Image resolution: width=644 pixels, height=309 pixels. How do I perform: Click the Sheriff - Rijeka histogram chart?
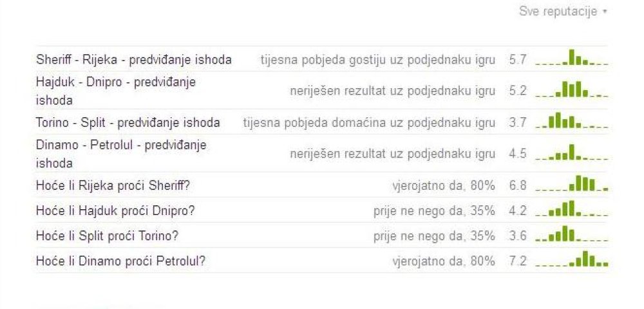[x=572, y=57]
